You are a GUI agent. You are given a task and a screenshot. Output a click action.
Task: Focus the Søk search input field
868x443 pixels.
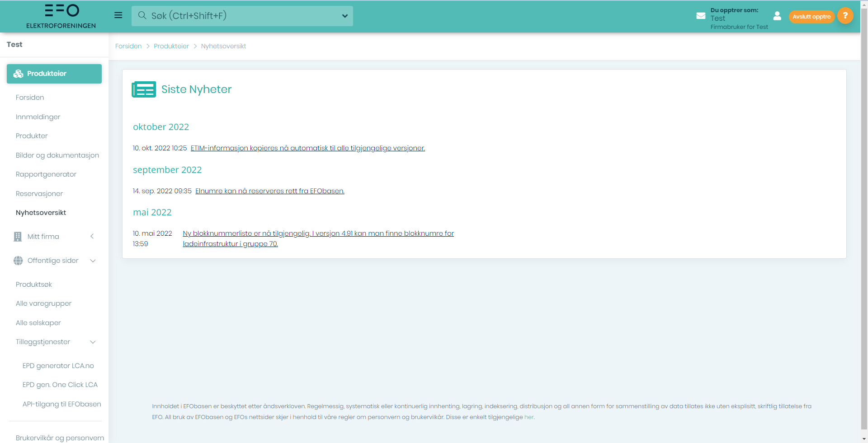(x=244, y=16)
